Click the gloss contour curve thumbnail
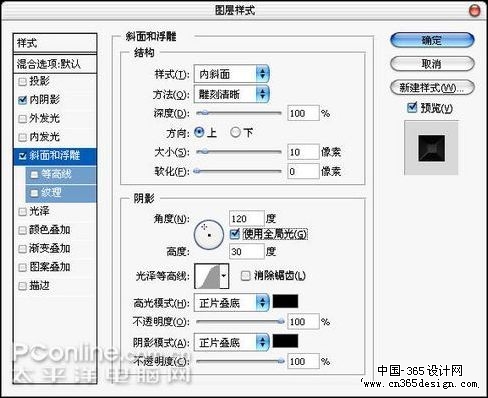Screen dimensions: 488x398 point(207,276)
